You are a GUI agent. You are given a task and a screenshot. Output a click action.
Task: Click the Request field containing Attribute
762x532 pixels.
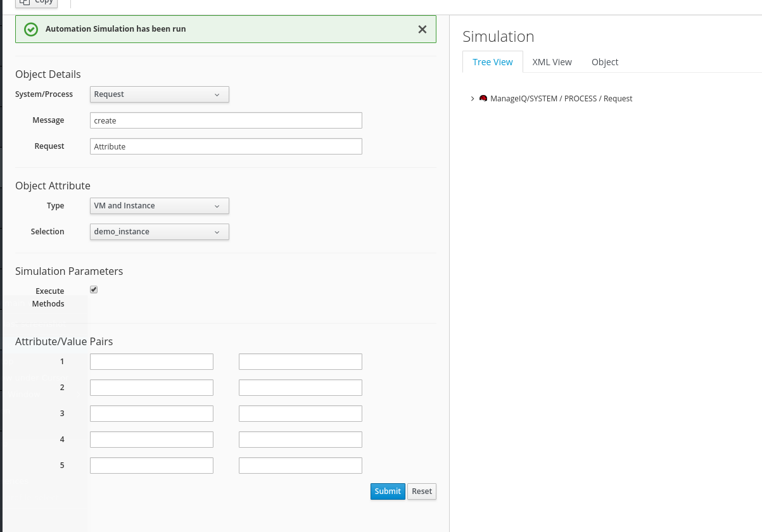pyautogui.click(x=225, y=146)
